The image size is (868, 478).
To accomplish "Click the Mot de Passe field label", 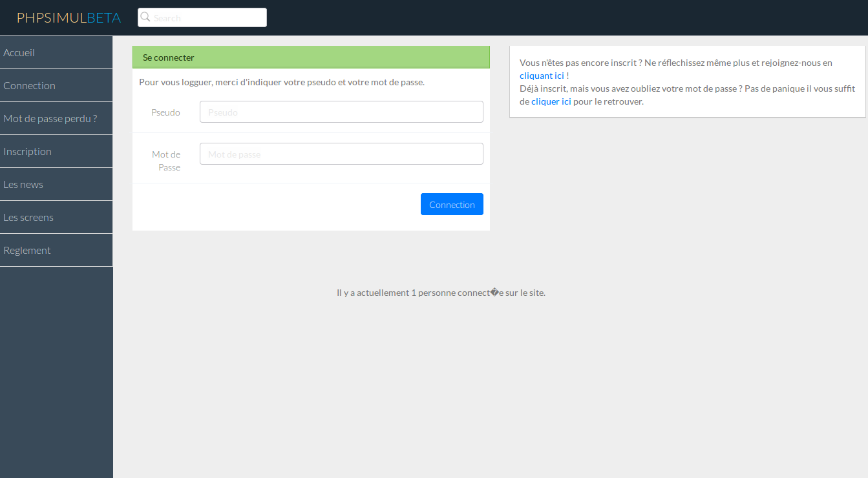I will [166, 160].
